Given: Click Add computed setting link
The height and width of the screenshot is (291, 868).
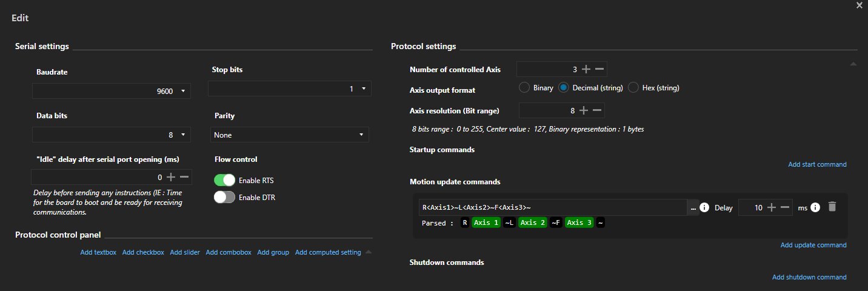Looking at the screenshot, I should [x=328, y=252].
